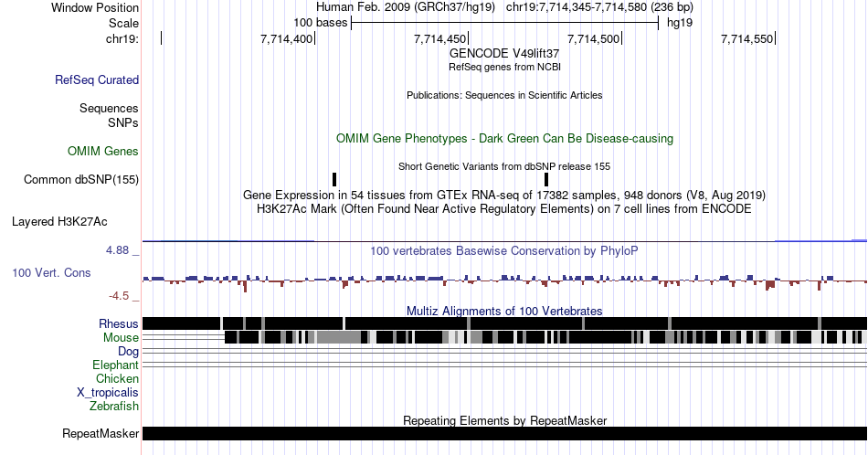Click the Mouse alignment block bar
The image size is (868, 455).
coord(545,337)
